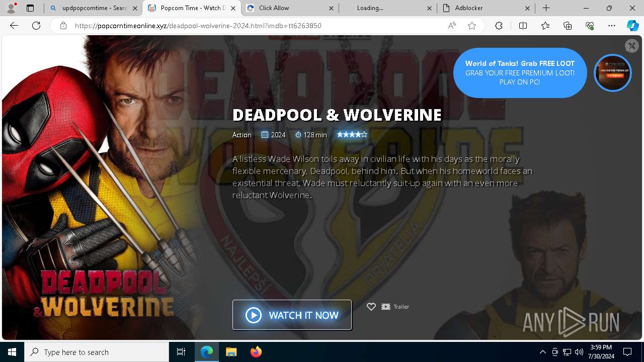Click the World of Tanks ad thumbnail
This screenshot has height=362, width=644.
(x=613, y=73)
